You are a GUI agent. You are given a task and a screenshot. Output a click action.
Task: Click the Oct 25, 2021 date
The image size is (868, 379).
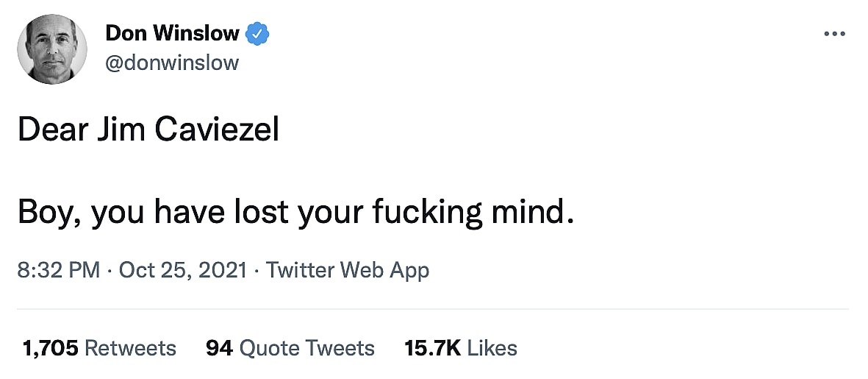click(182, 270)
